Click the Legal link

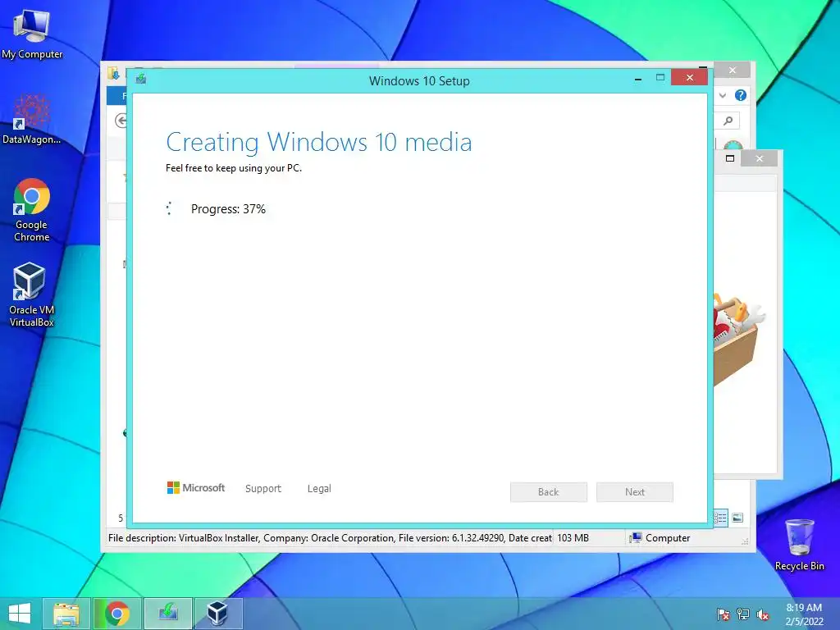(319, 489)
